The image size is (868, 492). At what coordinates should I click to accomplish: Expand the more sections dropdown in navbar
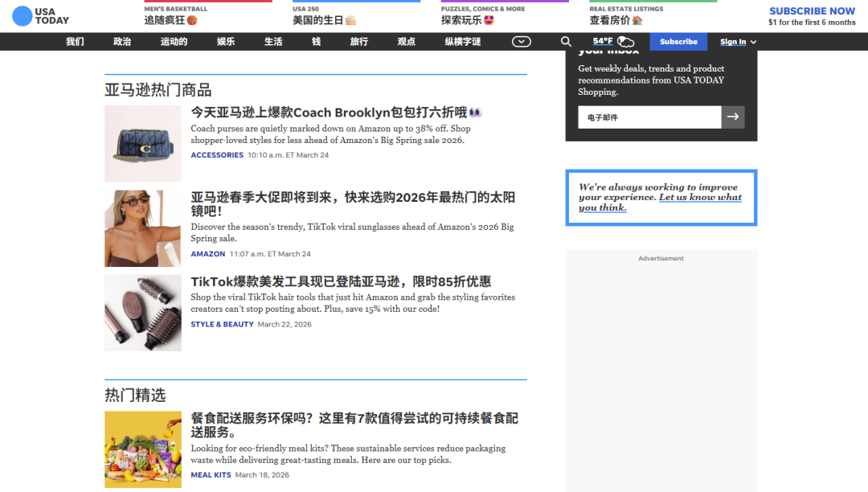coord(522,42)
